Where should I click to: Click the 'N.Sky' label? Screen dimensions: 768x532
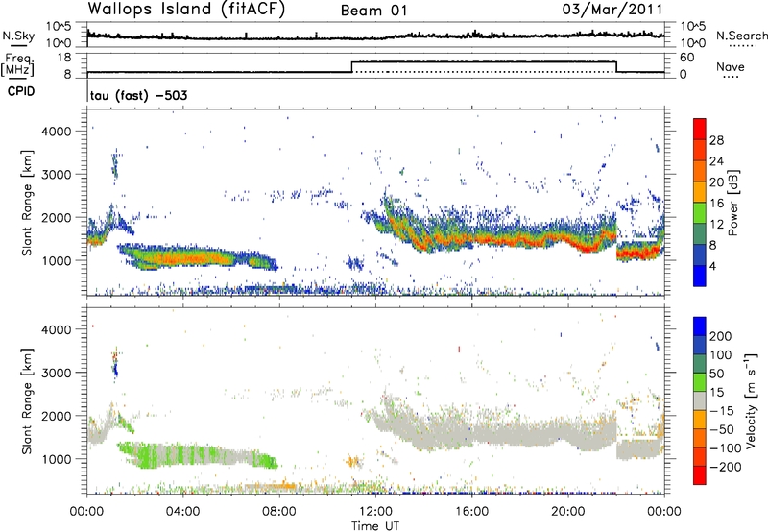pyautogui.click(x=18, y=36)
